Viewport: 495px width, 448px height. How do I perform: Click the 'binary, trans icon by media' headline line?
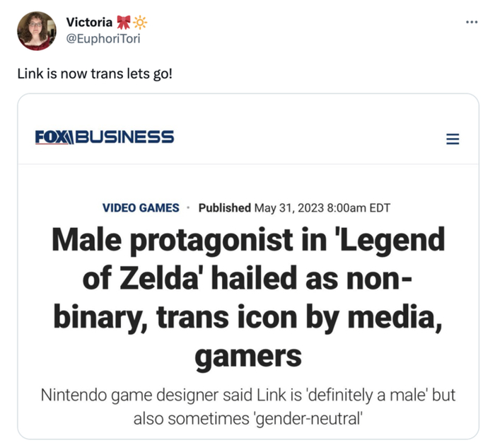point(248,318)
